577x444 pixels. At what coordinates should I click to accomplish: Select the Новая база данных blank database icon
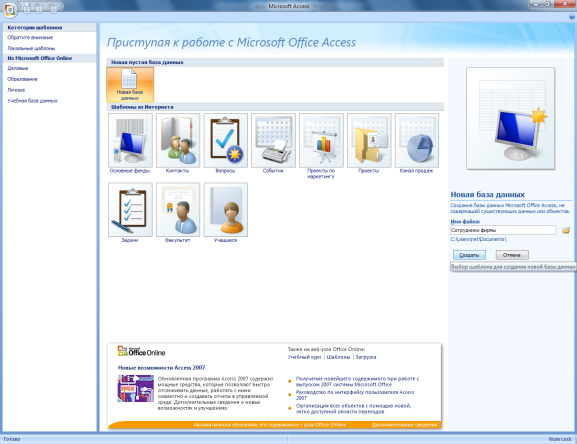point(130,84)
